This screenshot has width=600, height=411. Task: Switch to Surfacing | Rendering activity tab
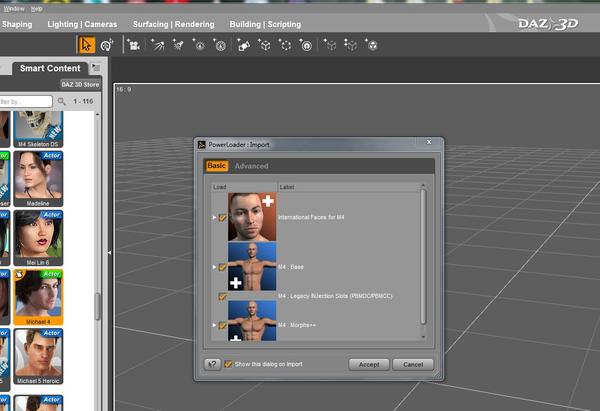point(173,24)
